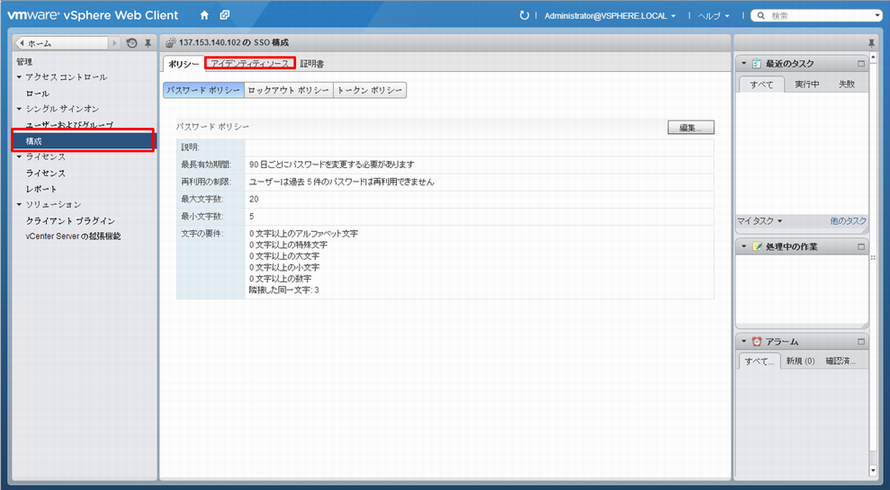Select the トークン ポリシー toggle button
This screenshot has height=490, width=890.
coord(369,90)
